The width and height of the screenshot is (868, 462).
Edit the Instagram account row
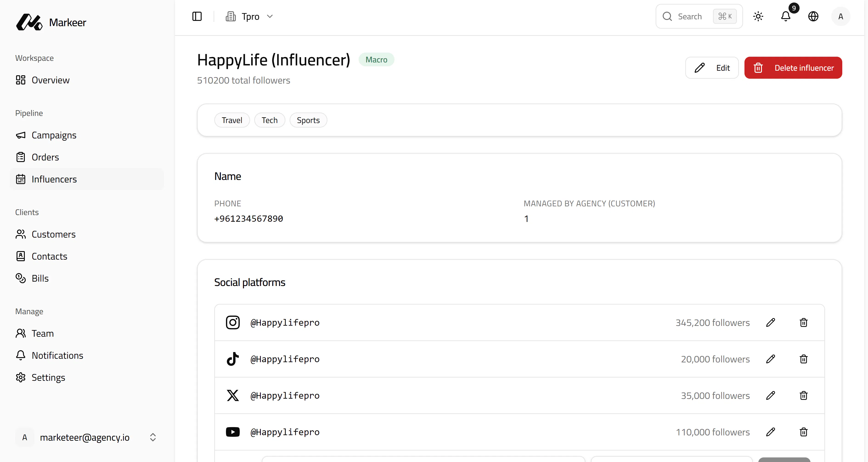(x=771, y=322)
